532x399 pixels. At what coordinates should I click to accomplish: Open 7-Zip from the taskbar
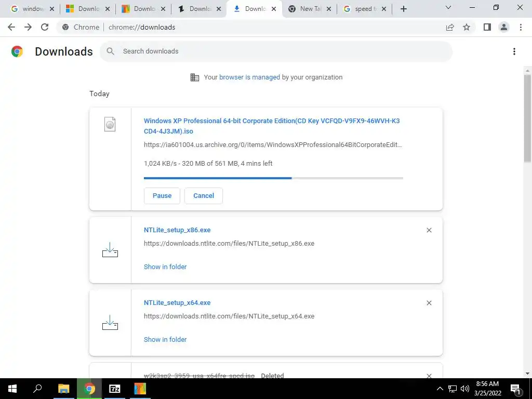click(114, 389)
